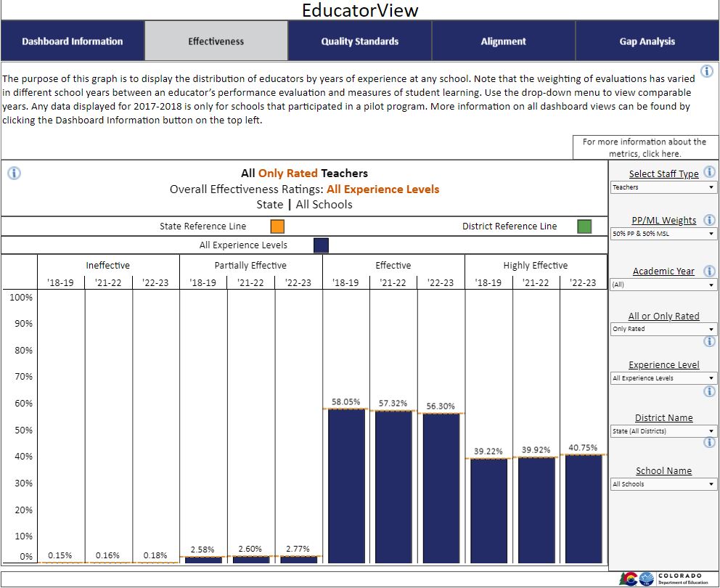Click the 0.16% Ineffective value label

click(107, 555)
